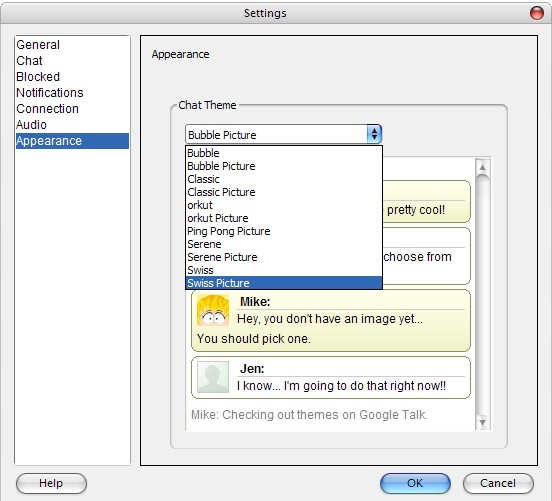The width and height of the screenshot is (552, 501).
Task: Pick Classic Picture from the list
Action: (x=284, y=192)
